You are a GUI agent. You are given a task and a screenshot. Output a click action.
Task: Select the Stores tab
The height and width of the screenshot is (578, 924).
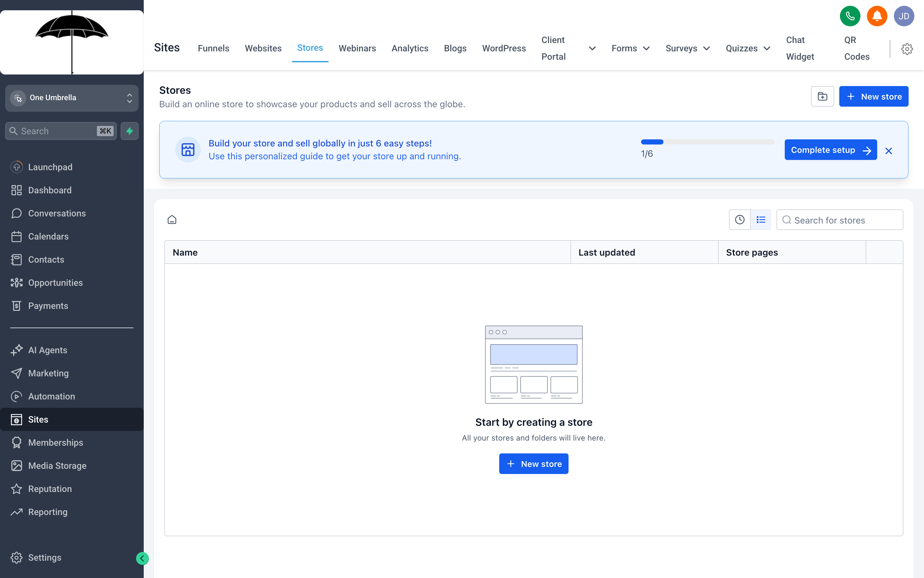click(310, 48)
